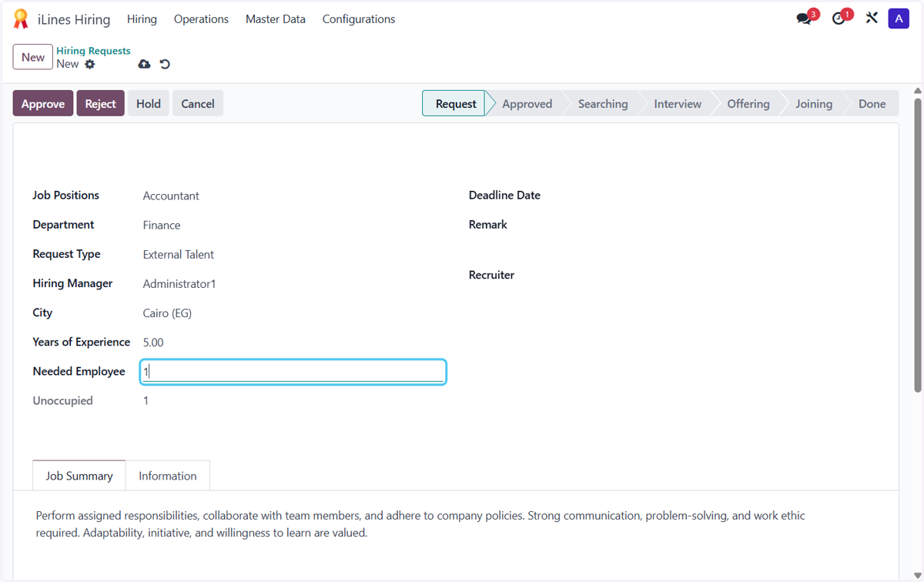This screenshot has height=582, width=924.
Task: Click the Unoccupied label
Action: 62,400
